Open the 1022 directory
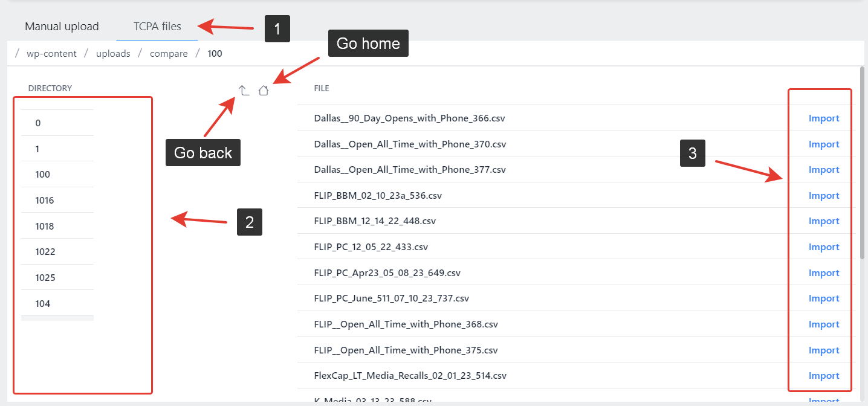868x406 pixels. coord(45,252)
